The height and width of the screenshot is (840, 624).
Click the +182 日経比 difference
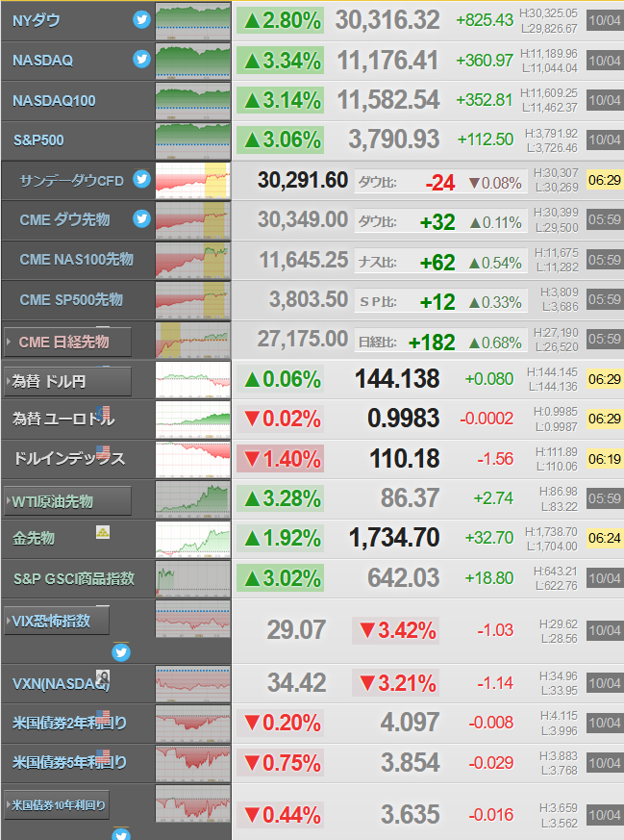coord(432,343)
